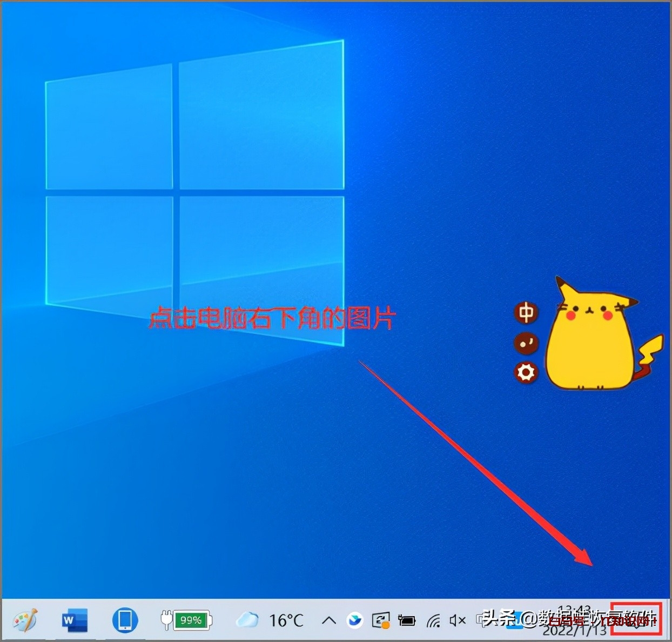Open input method settings gear icon

(526, 372)
